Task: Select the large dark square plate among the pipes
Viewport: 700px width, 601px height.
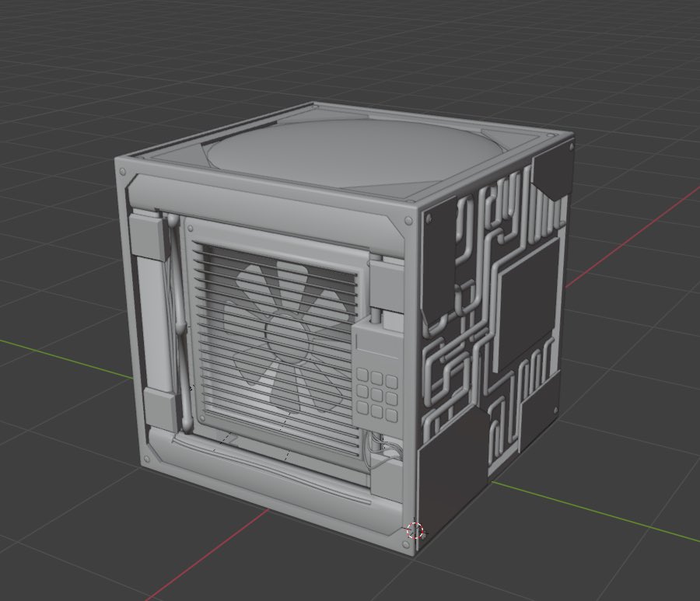Action: click(x=529, y=306)
